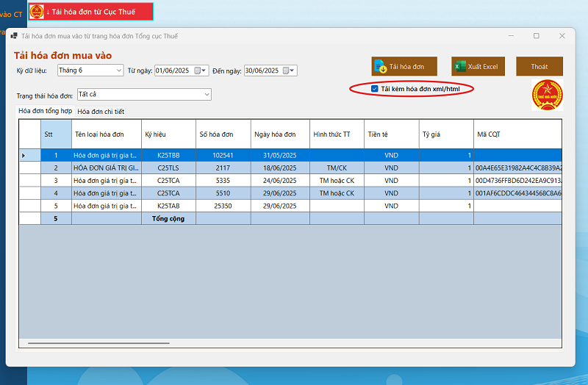The height and width of the screenshot is (385, 588).
Task: Open the Từ ngày calendar dropdown
Action: [204, 71]
